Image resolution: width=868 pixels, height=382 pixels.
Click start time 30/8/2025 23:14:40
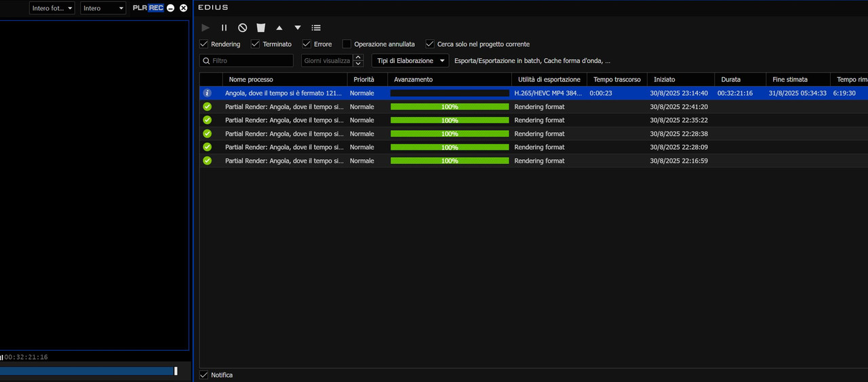[x=679, y=93]
